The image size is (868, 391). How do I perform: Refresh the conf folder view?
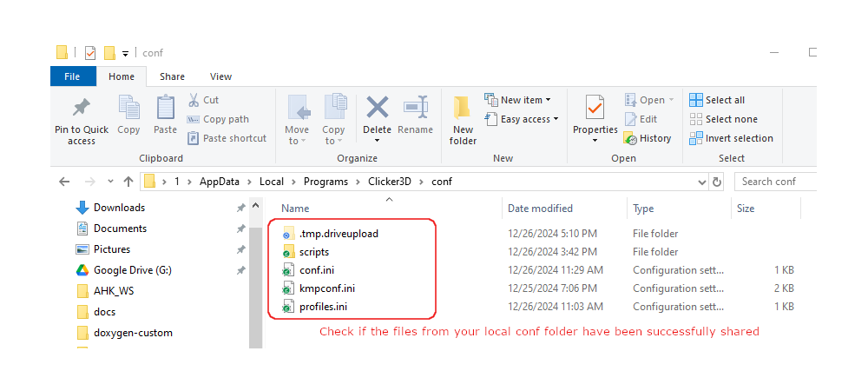[x=717, y=182]
